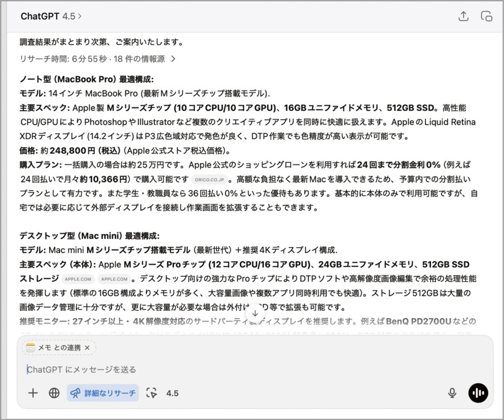Start voice mode with the waveform button
The width and height of the screenshot is (504, 420).
478,393
